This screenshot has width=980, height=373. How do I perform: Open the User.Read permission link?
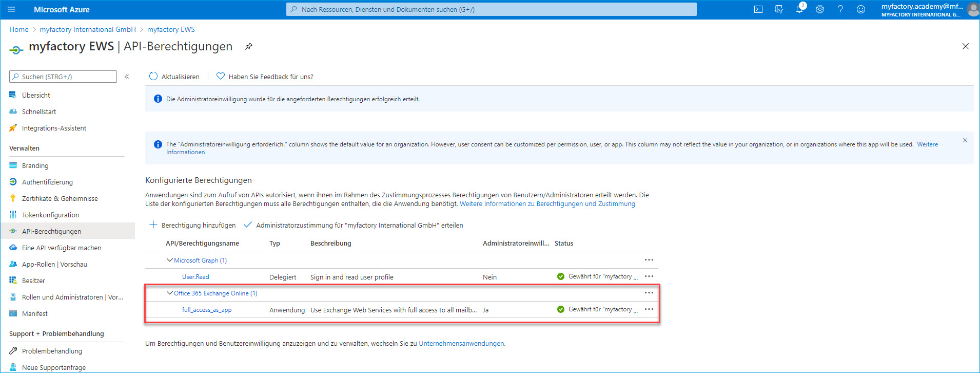click(195, 277)
